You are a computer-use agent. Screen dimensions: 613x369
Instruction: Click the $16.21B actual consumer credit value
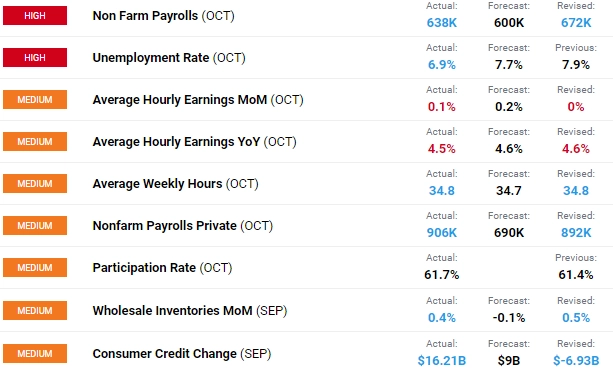(x=442, y=360)
